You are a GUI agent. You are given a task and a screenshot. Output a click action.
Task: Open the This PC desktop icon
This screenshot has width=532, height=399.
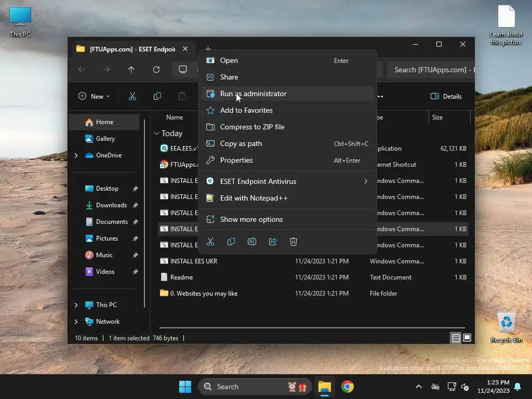[20, 22]
